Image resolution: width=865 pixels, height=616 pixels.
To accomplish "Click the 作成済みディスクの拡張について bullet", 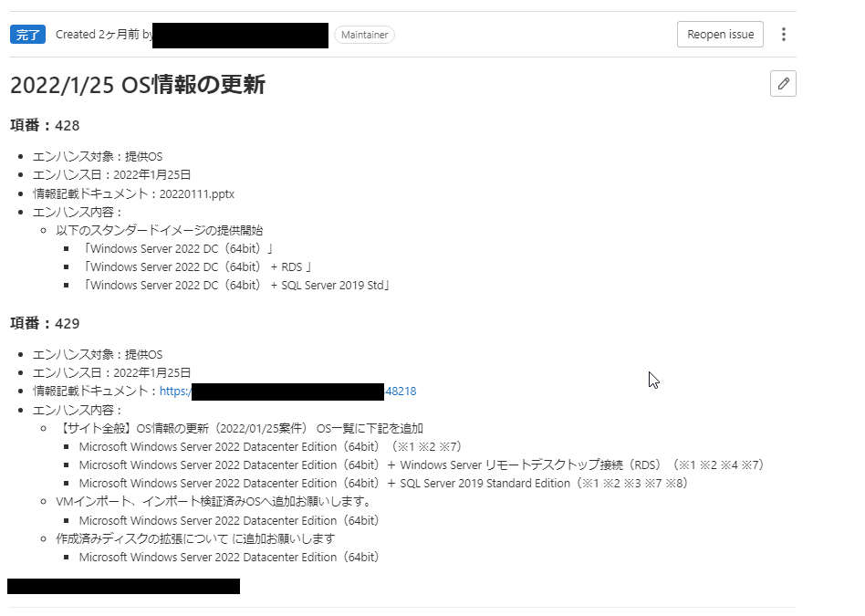I will [195, 538].
